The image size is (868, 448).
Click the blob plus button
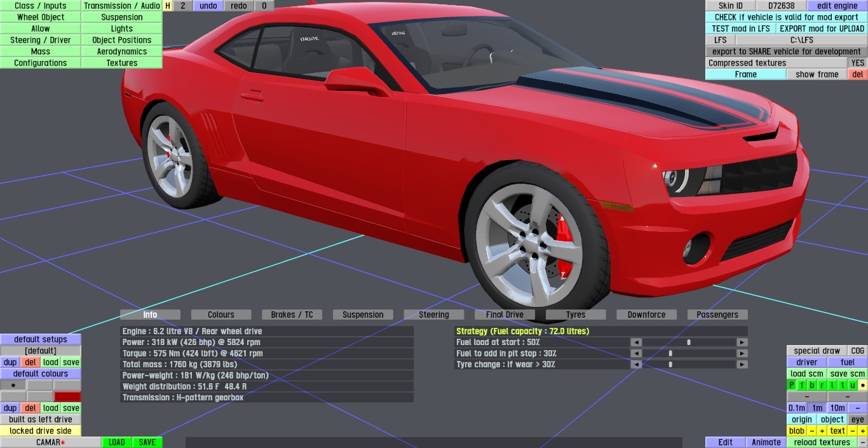click(x=822, y=431)
